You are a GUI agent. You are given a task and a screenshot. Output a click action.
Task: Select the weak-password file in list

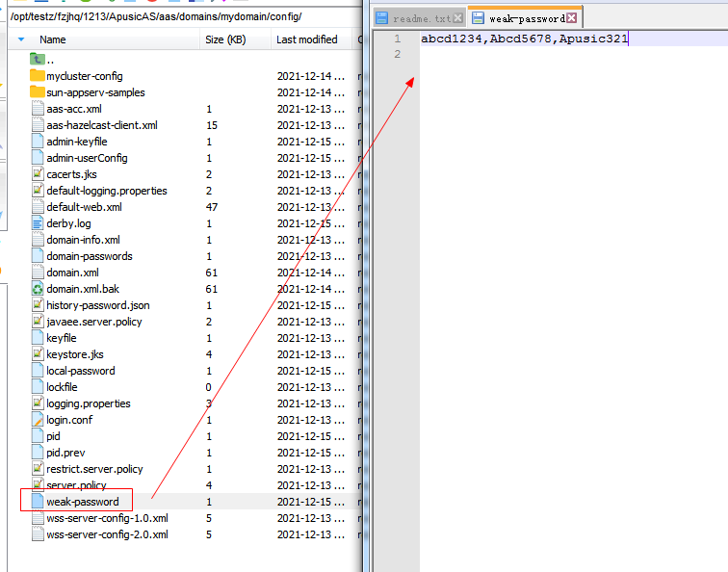(83, 502)
